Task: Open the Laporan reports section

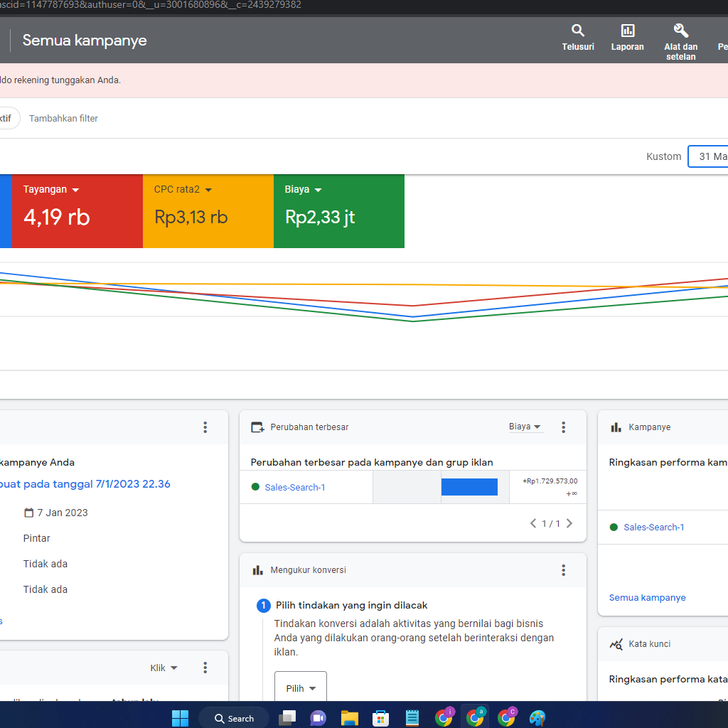Action: point(627,37)
